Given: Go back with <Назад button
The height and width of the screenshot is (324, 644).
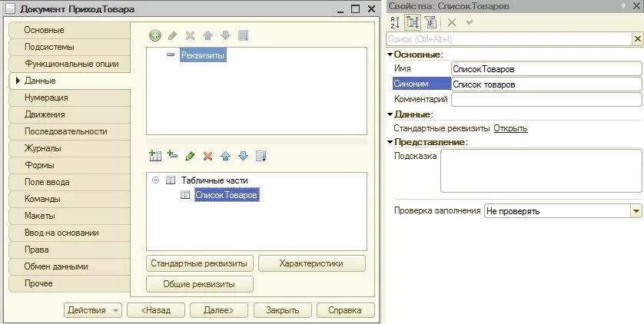Looking at the screenshot, I should point(156,310).
